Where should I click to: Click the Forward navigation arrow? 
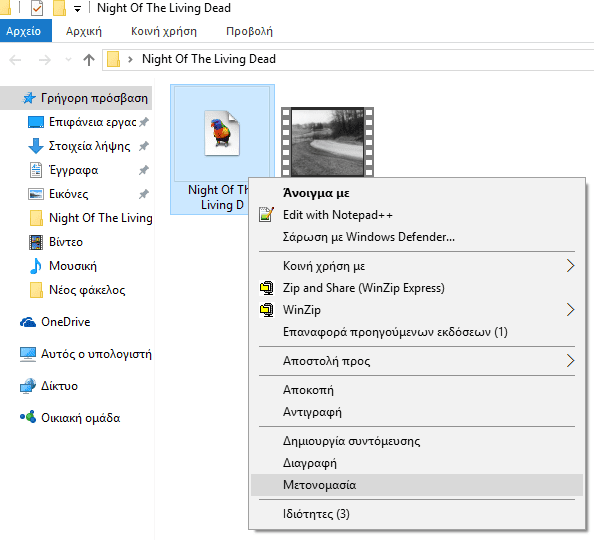coord(45,59)
